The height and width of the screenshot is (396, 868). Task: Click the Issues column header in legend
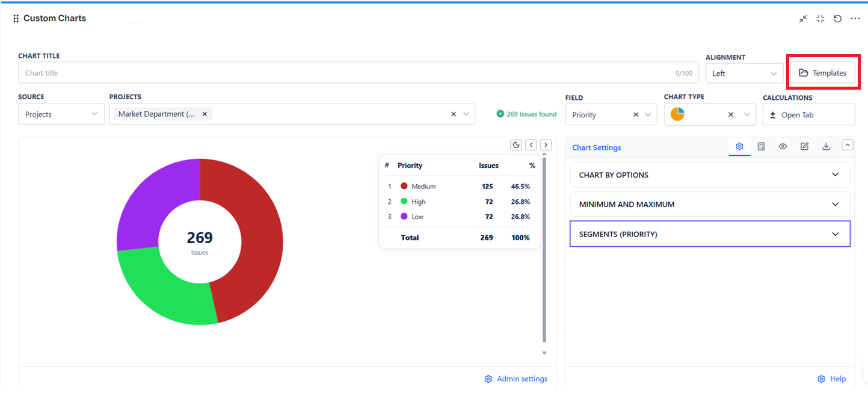click(488, 166)
